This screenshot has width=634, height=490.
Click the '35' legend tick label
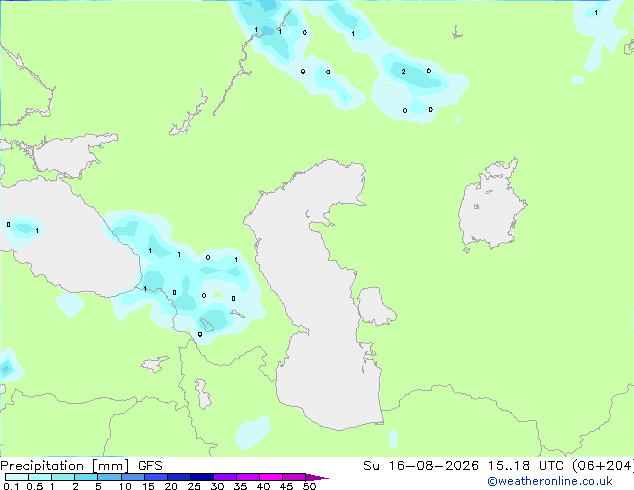(x=240, y=486)
